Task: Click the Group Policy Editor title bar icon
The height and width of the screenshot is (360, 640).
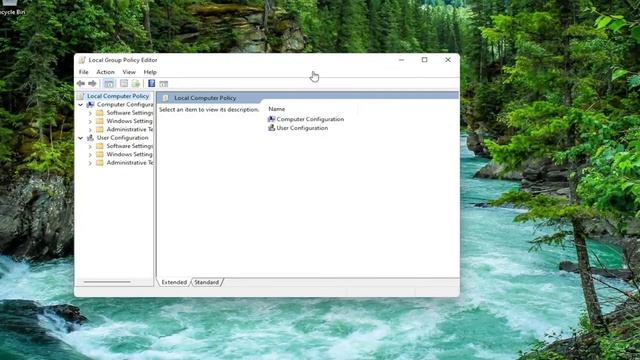Action: point(82,60)
